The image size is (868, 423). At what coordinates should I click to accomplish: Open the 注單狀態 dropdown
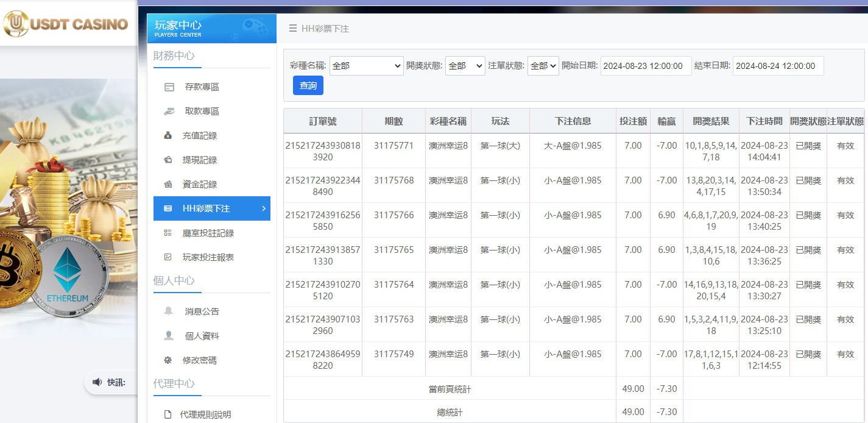pyautogui.click(x=543, y=66)
